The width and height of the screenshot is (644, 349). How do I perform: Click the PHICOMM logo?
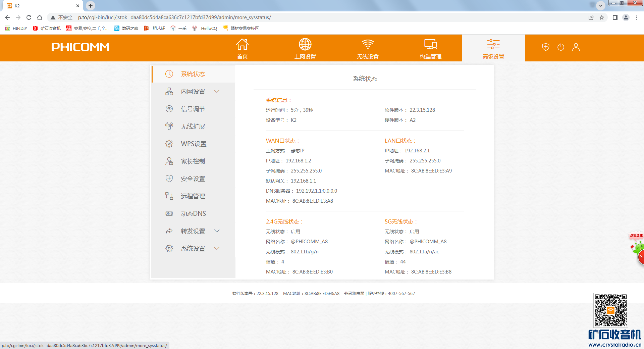pyautogui.click(x=80, y=47)
